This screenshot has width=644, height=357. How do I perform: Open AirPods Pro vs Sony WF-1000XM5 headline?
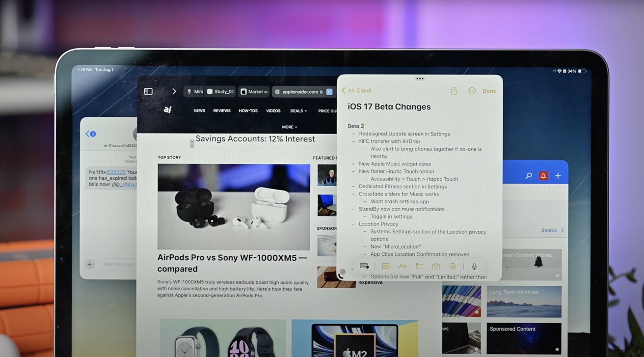pyautogui.click(x=232, y=263)
